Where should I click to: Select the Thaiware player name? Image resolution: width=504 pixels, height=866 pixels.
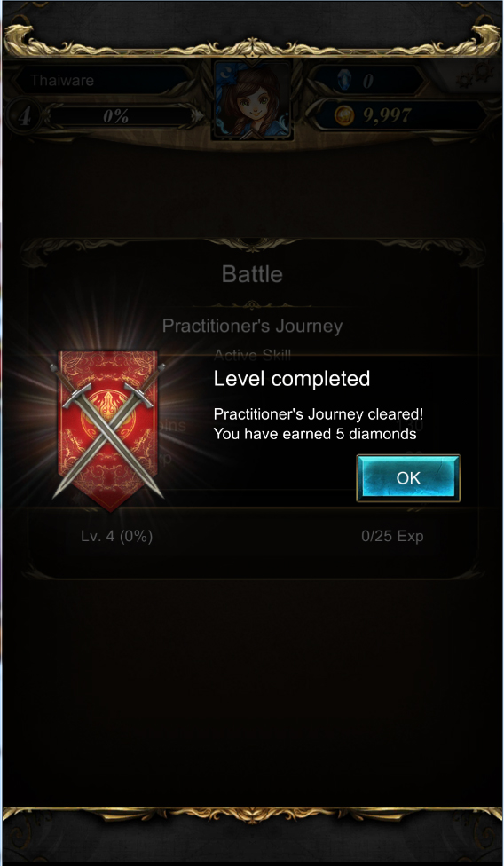(x=62, y=80)
